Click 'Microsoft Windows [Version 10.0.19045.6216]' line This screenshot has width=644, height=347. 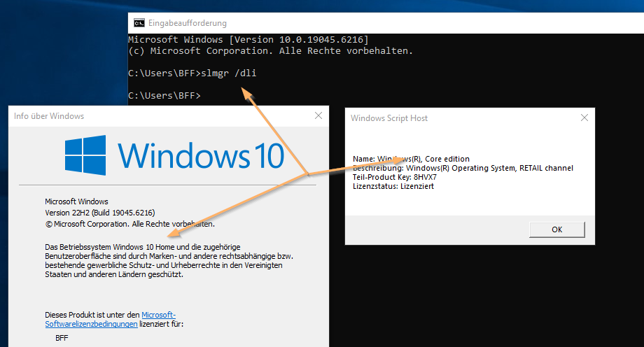248,39
